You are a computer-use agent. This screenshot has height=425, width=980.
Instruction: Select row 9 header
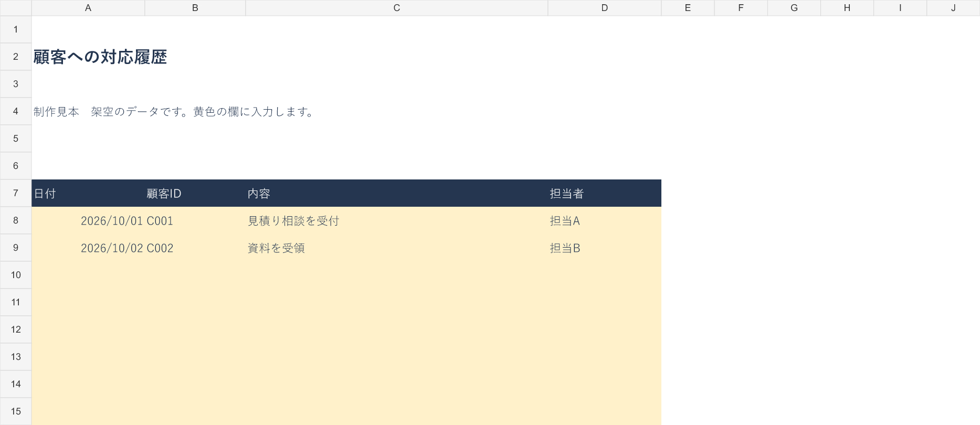pos(16,248)
